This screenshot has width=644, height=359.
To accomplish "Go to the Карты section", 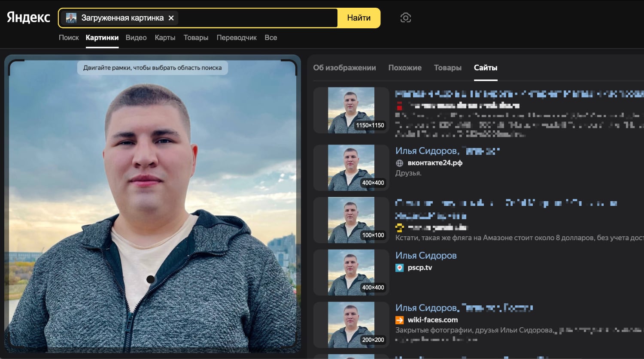I will (x=165, y=38).
